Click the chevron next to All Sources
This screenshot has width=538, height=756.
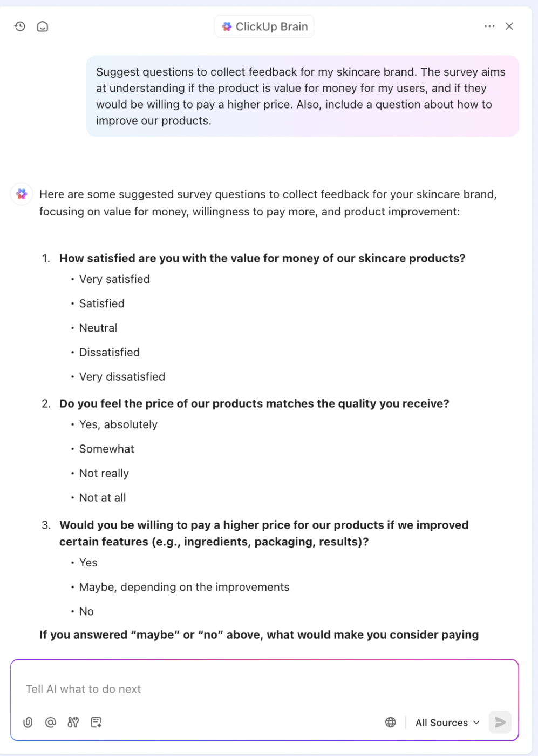tap(476, 723)
